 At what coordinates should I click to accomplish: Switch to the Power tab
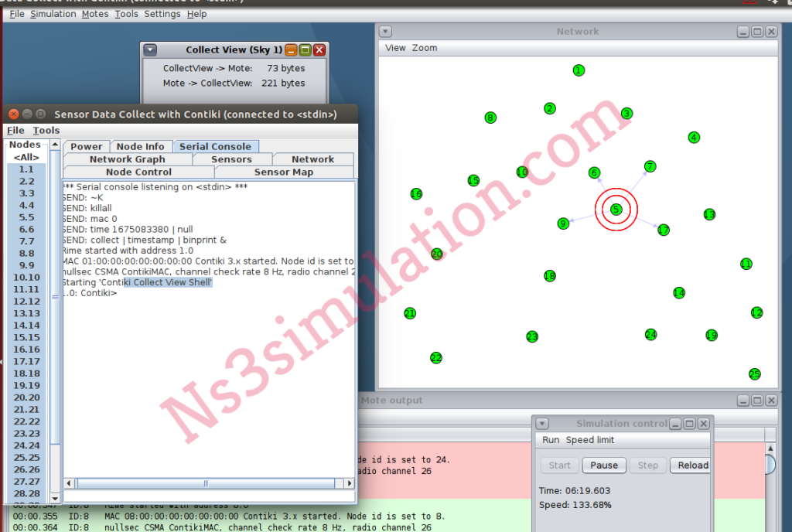pyautogui.click(x=87, y=146)
